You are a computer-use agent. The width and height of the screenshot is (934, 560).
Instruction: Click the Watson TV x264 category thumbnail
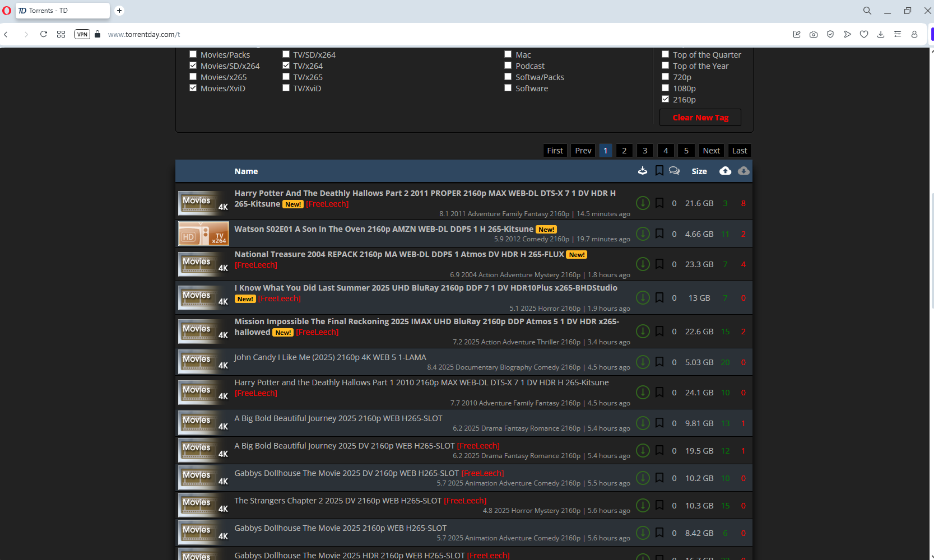203,234
